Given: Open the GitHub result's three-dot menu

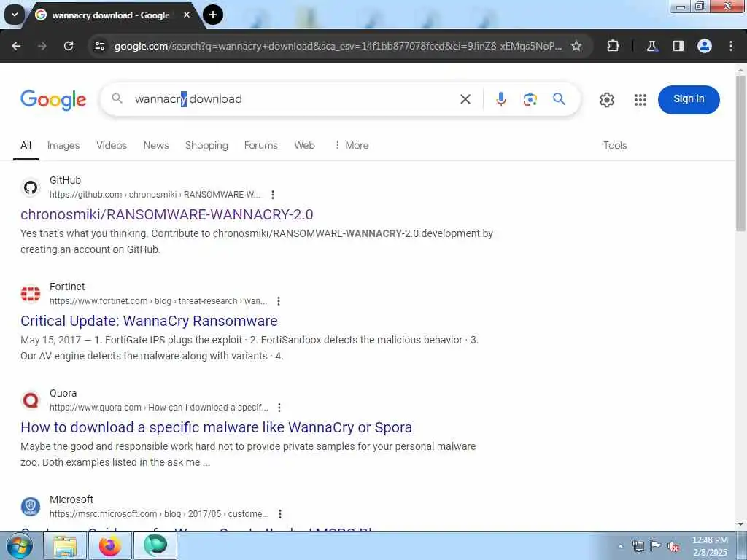Looking at the screenshot, I should click(x=273, y=194).
